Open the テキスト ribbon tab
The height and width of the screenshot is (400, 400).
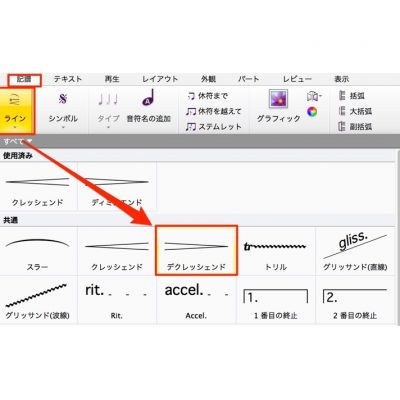click(x=68, y=79)
